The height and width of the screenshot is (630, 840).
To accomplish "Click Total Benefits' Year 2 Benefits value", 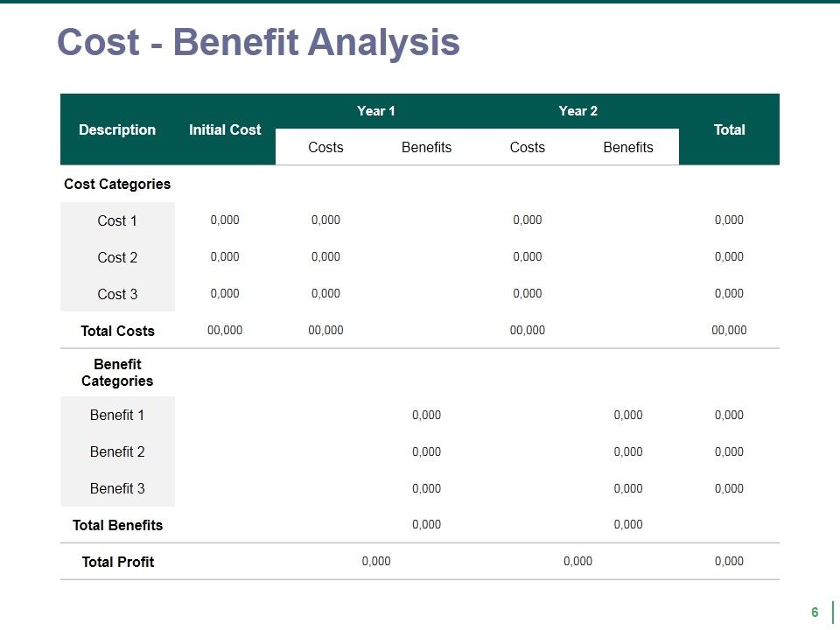I will coord(628,524).
